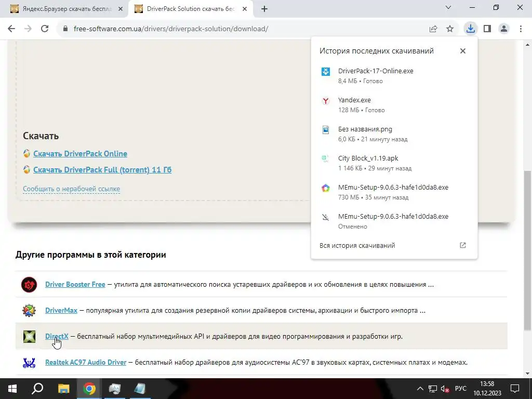This screenshot has width=532, height=399.
Task: Click the Realtek AC97 logo icon
Action: [x=29, y=363]
